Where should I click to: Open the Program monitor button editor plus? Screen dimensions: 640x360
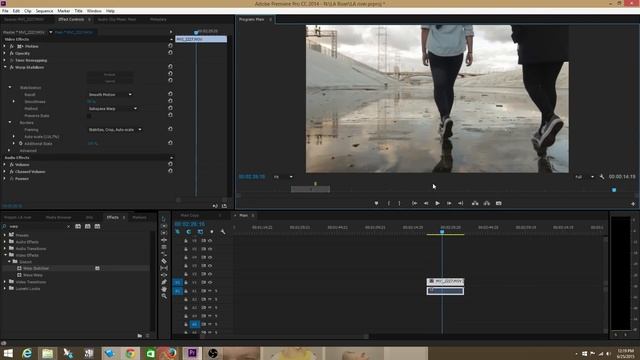tap(633, 204)
